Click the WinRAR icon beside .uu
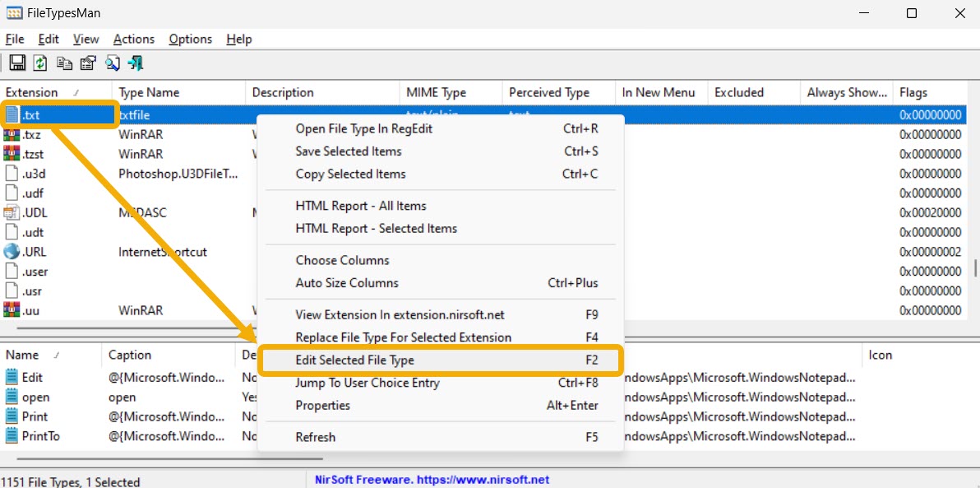This screenshot has width=980, height=488. coord(12,310)
